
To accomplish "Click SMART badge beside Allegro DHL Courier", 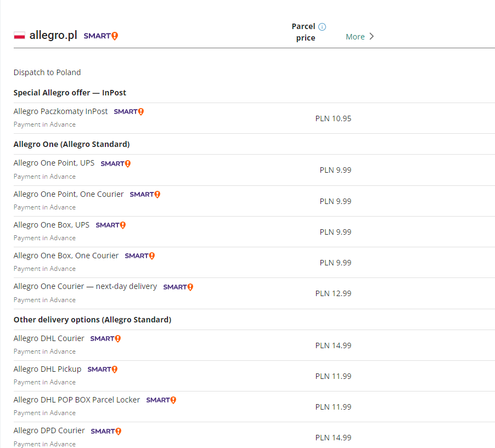I will 105,339.
